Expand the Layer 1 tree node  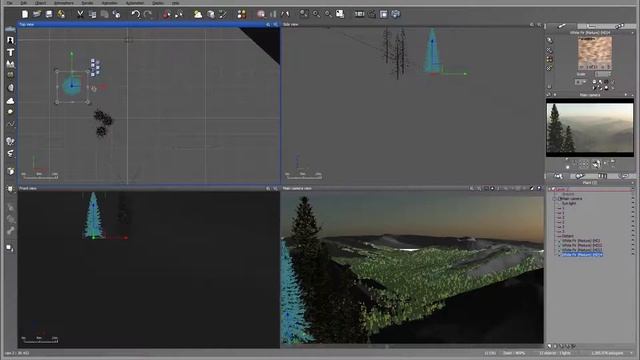(549, 189)
